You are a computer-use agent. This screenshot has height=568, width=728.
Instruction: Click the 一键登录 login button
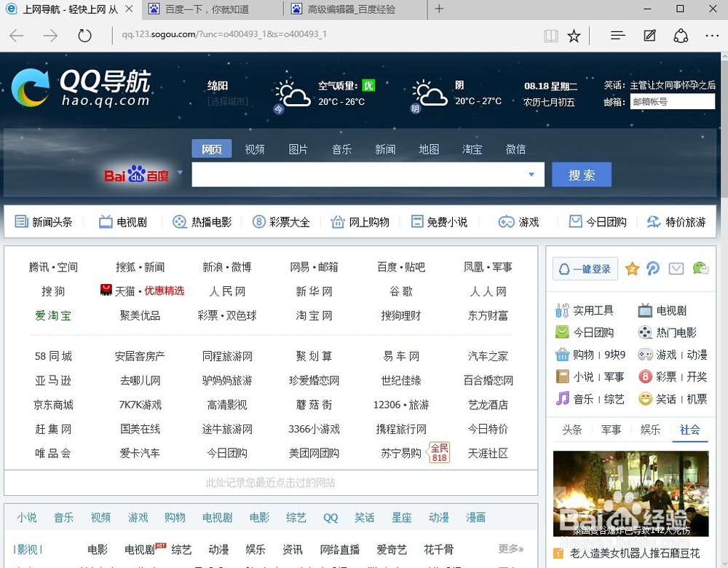(x=585, y=269)
